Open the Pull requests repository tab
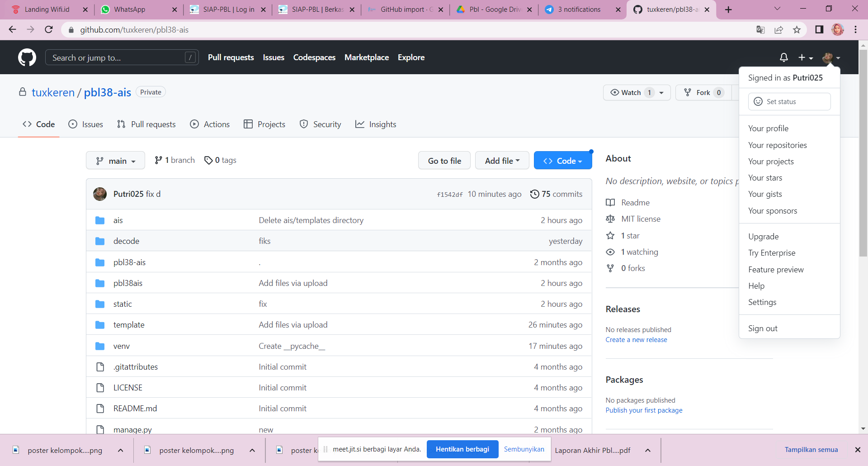This screenshot has height=466, width=868. (x=146, y=124)
